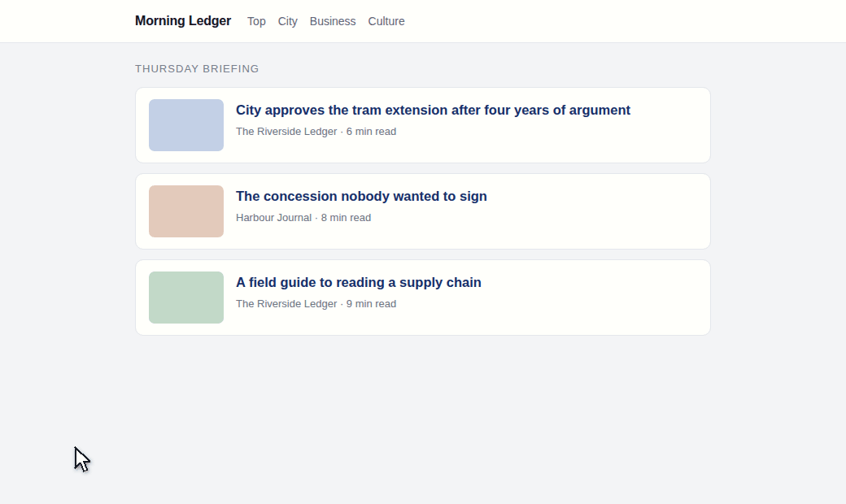Click the Thursday Briefing section heading
The image size is (846, 504).
[x=197, y=68]
